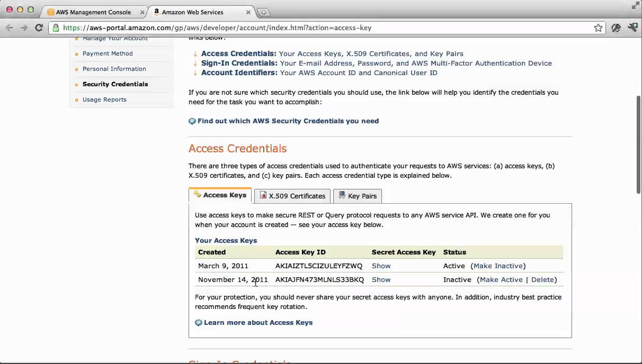642x364 pixels.
Task: Toggle fullscreen with the top-right arrows icon
Action: [x=635, y=5]
